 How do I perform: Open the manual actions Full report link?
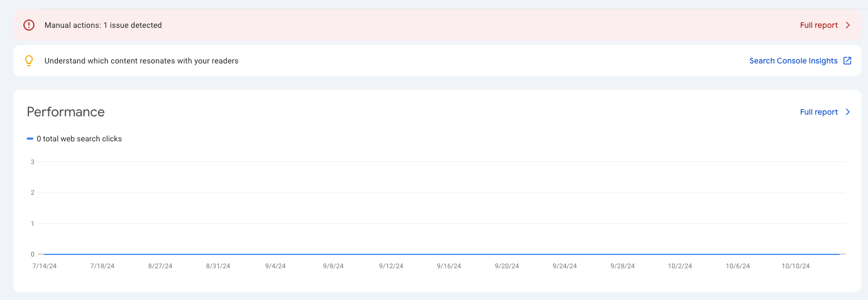[819, 25]
